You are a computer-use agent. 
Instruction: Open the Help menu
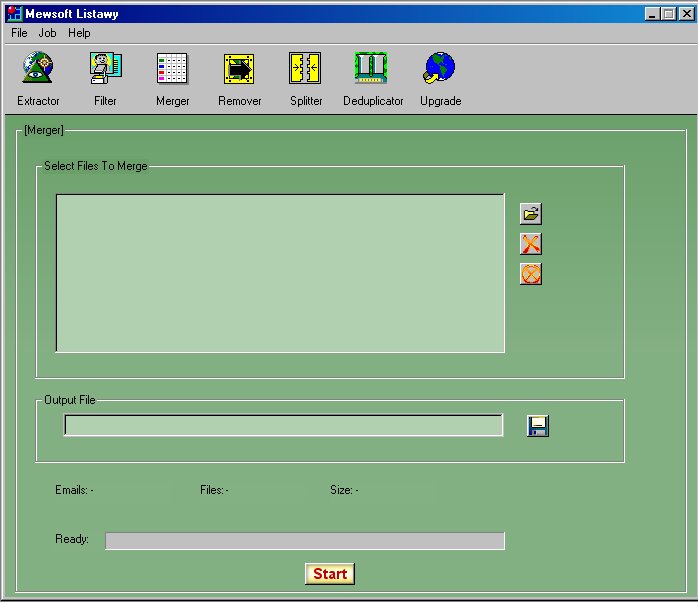point(79,33)
